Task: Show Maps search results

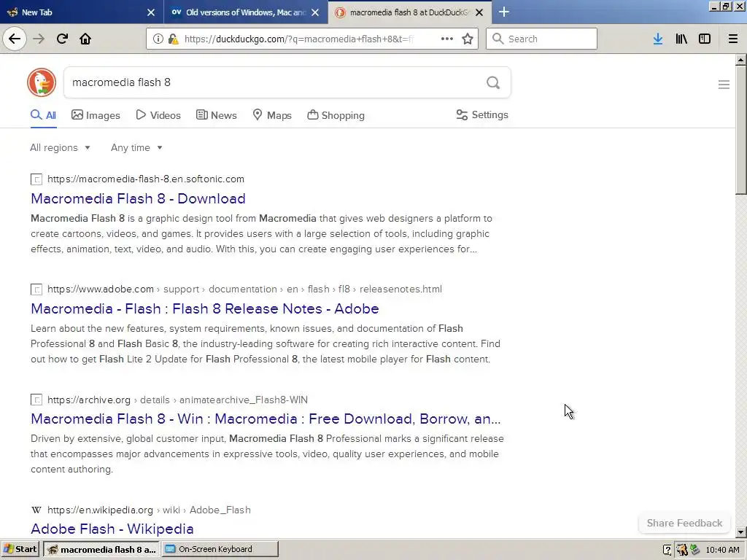Action: point(272,115)
